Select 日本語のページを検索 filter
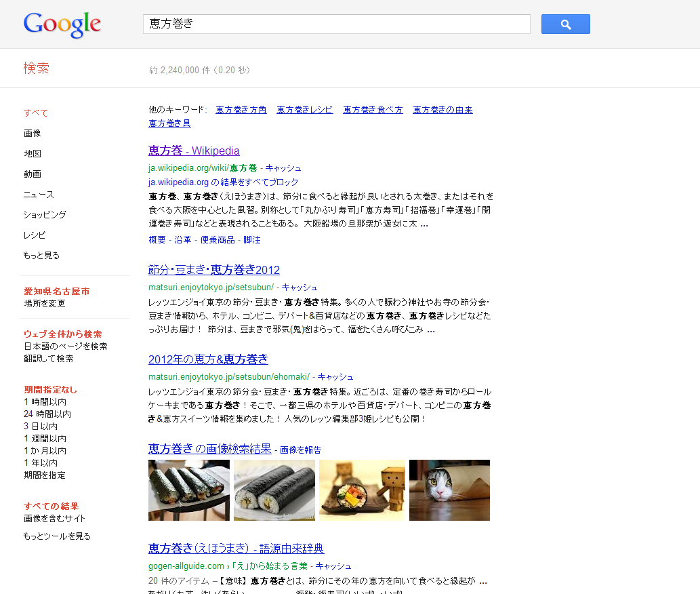This screenshot has height=594, width=700. tap(66, 346)
